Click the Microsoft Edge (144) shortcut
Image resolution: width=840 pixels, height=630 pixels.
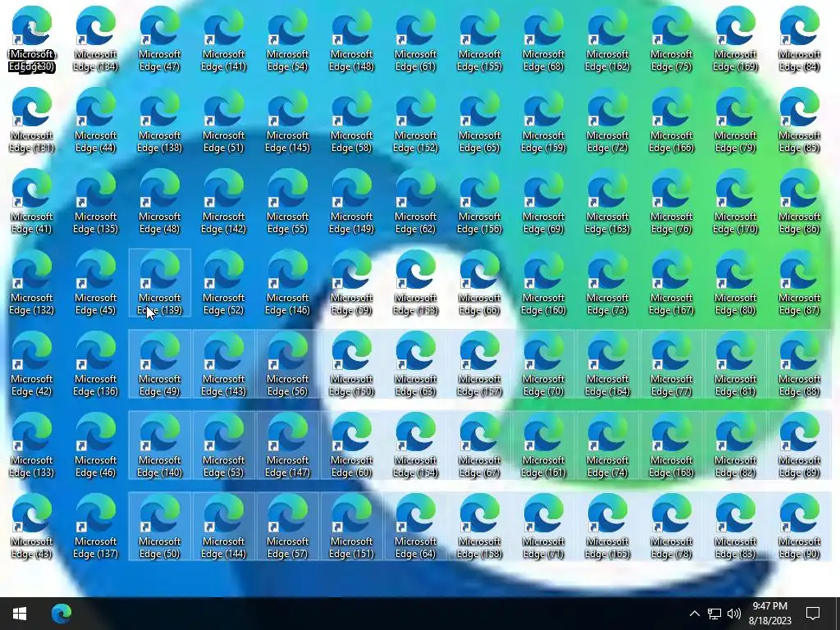[x=223, y=526]
